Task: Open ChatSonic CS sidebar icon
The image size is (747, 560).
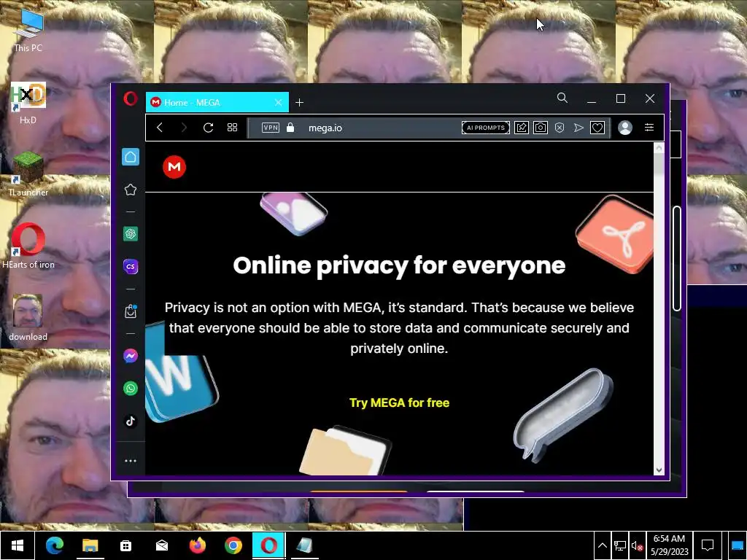Action: pos(131,267)
